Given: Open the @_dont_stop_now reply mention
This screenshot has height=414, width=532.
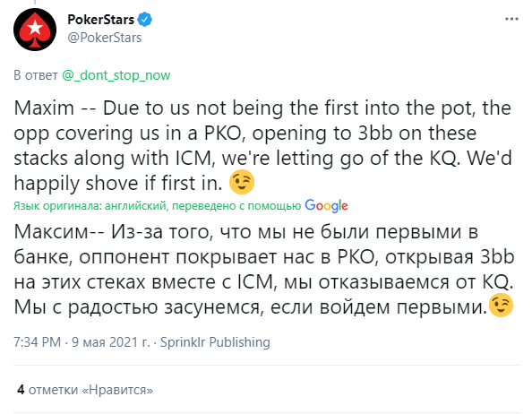Looking at the screenshot, I should [116, 75].
